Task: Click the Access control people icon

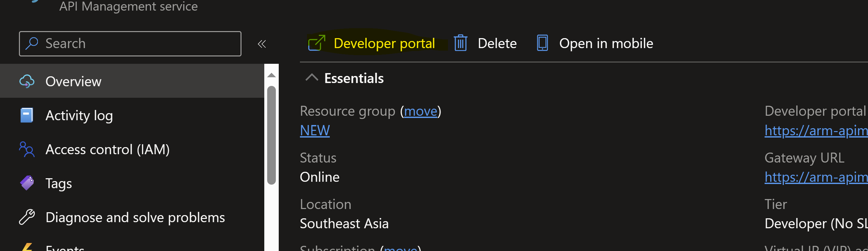Action: 27,149
